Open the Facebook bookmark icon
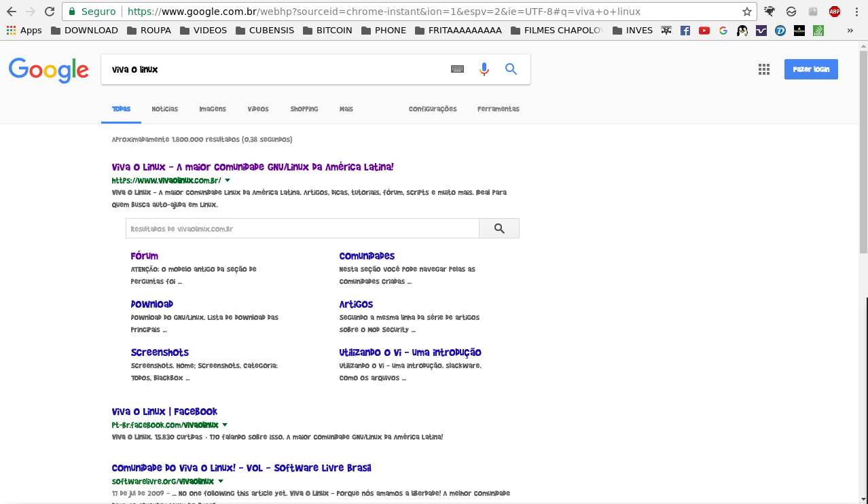The image size is (868, 504). [x=685, y=31]
